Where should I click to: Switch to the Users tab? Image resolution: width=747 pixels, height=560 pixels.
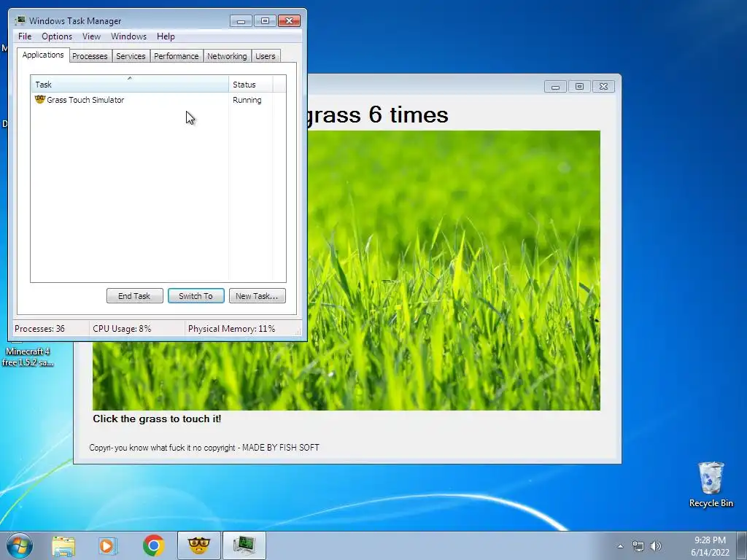tap(266, 56)
